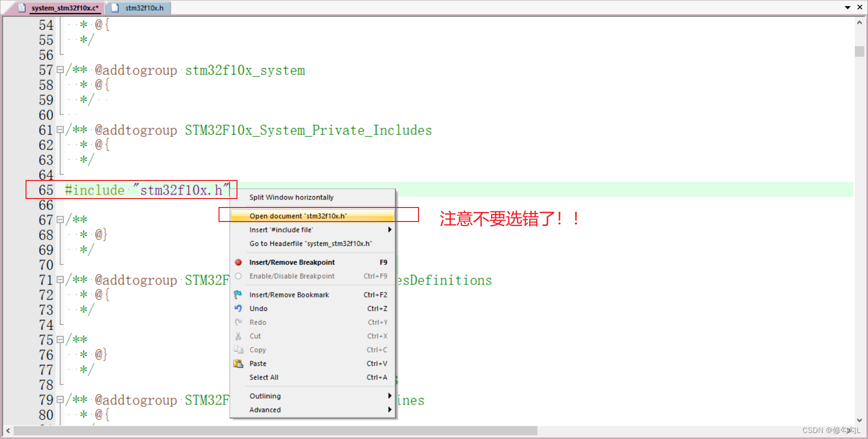
Task: Click the esDefinitions text on line 71
Action: click(445, 280)
